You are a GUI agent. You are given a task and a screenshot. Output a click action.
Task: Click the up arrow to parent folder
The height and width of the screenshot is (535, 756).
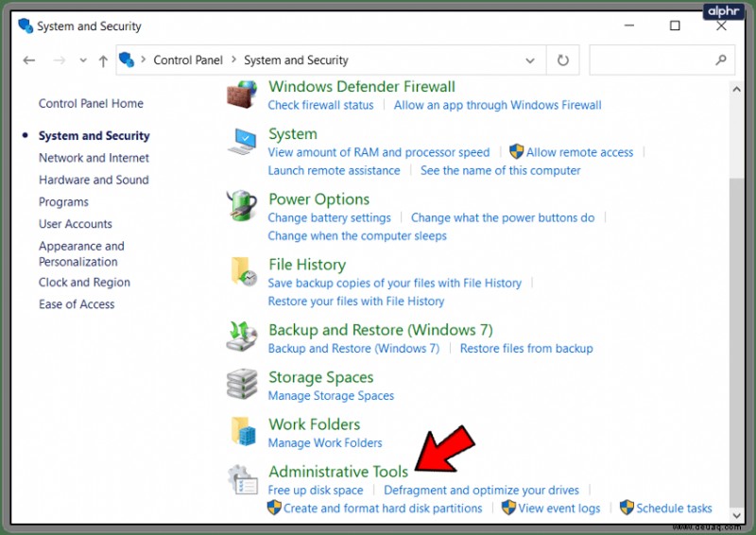(x=103, y=60)
